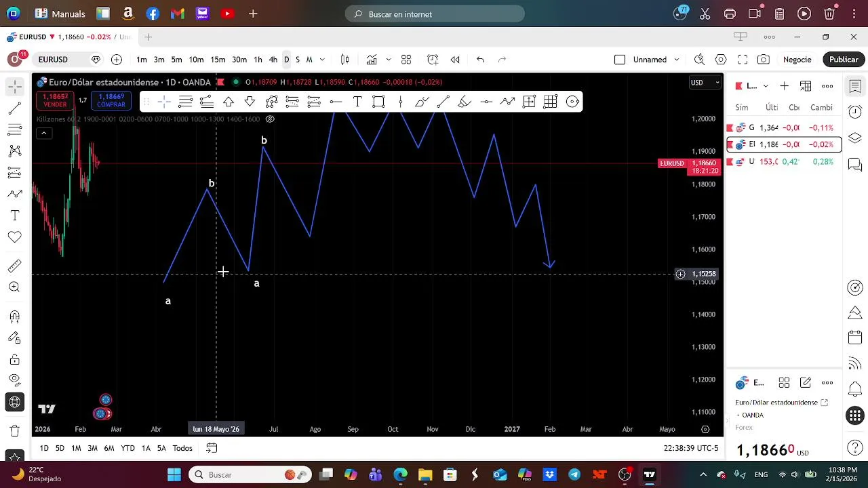Open the Fibonacci tools in left sidebar

click(x=15, y=129)
